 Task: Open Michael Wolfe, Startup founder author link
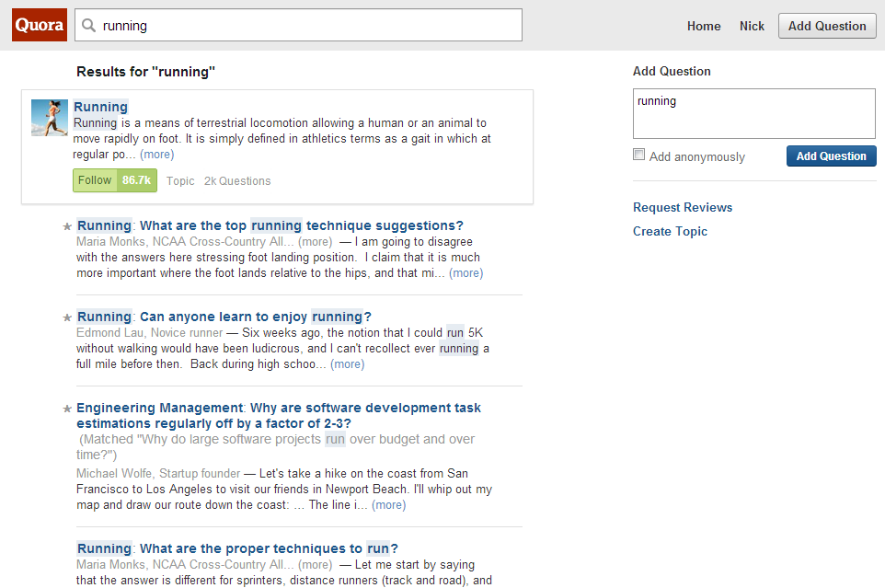[158, 474]
